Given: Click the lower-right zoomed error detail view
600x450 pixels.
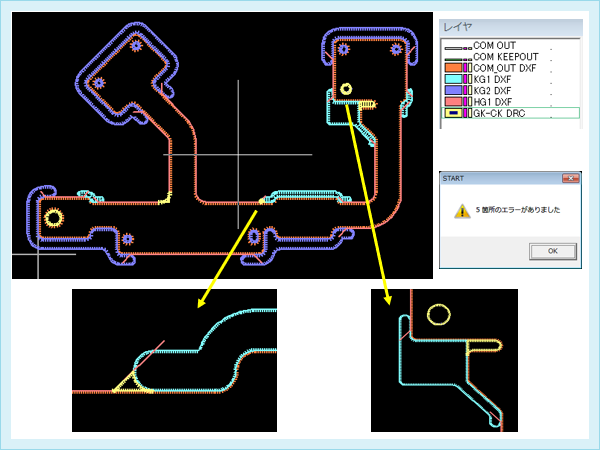Looking at the screenshot, I should 444,360.
